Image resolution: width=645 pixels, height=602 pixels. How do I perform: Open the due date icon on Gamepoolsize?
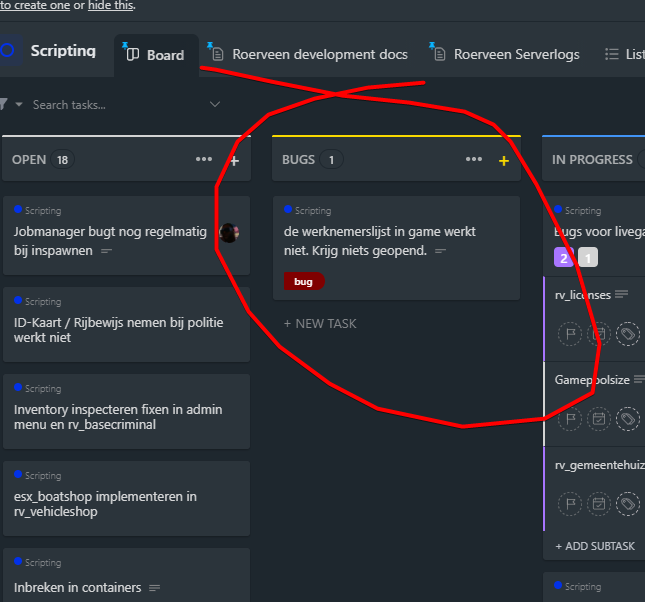click(599, 420)
